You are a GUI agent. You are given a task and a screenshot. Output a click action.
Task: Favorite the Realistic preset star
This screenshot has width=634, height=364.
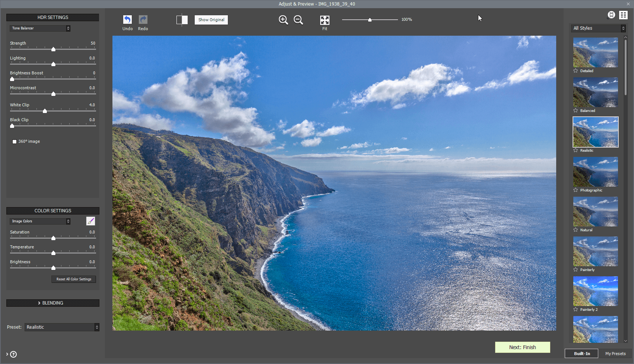576,150
